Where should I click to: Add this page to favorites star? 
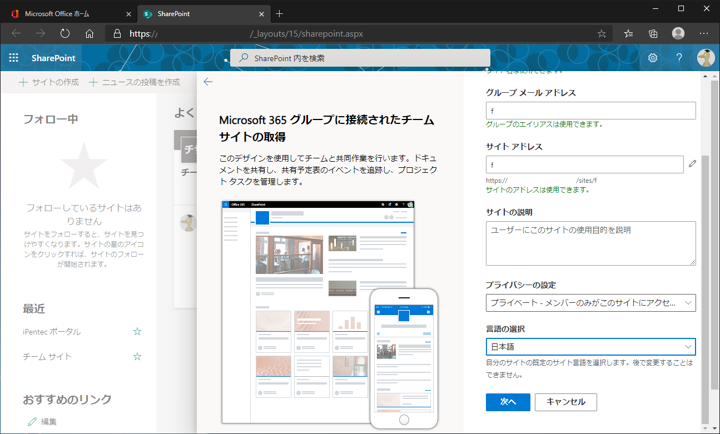click(x=602, y=34)
